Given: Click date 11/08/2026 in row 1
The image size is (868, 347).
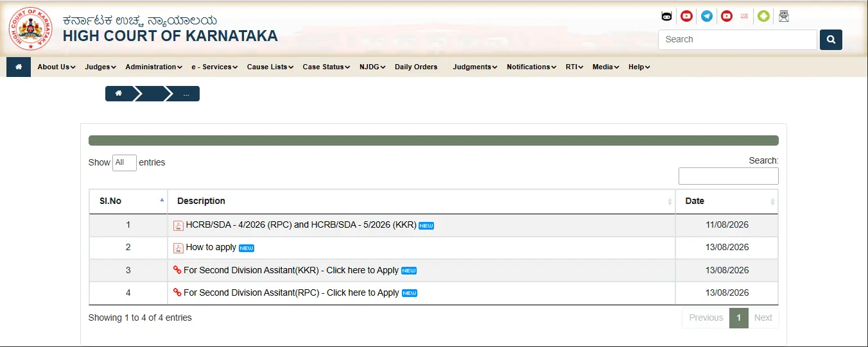Looking at the screenshot, I should pos(727,225).
